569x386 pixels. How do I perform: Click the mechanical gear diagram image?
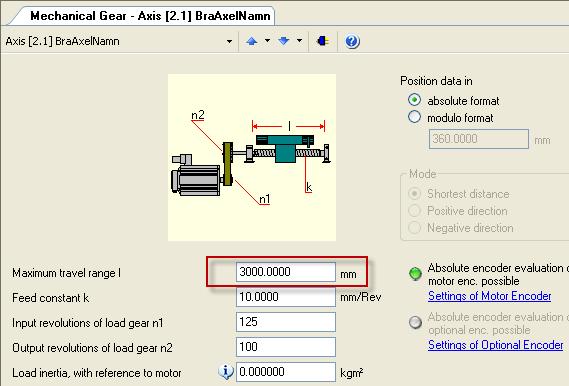[x=252, y=157]
